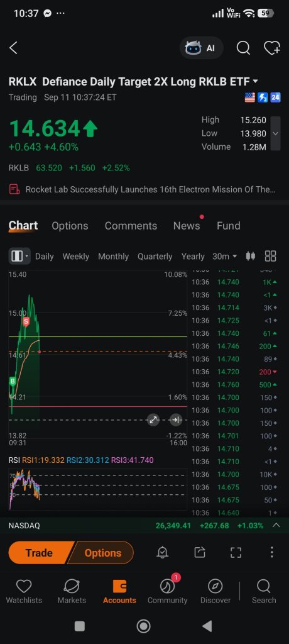Open Search in bottom navigation
This screenshot has width=289, height=644.
[x=263, y=592]
